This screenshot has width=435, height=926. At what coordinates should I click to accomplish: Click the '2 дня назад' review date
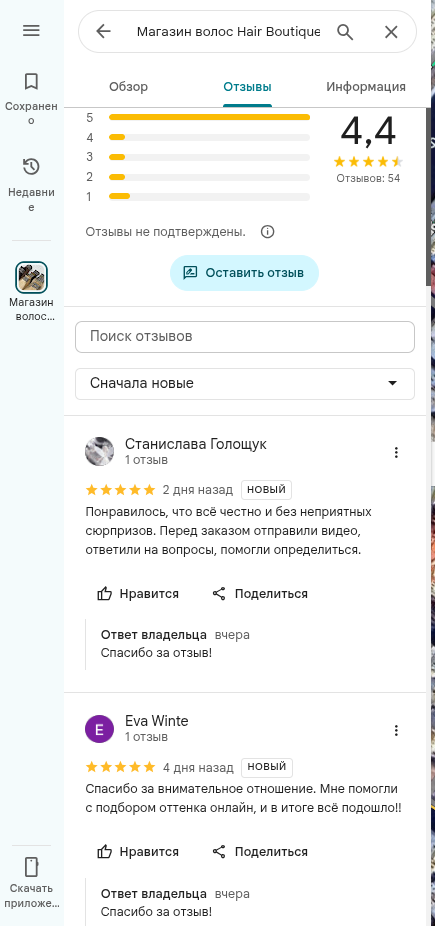(x=198, y=490)
